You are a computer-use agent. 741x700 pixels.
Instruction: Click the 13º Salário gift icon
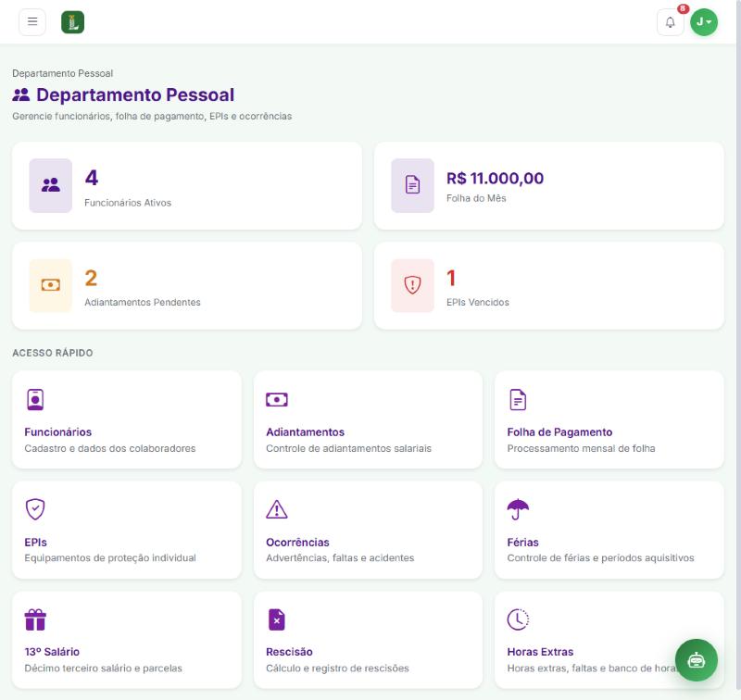[35, 619]
